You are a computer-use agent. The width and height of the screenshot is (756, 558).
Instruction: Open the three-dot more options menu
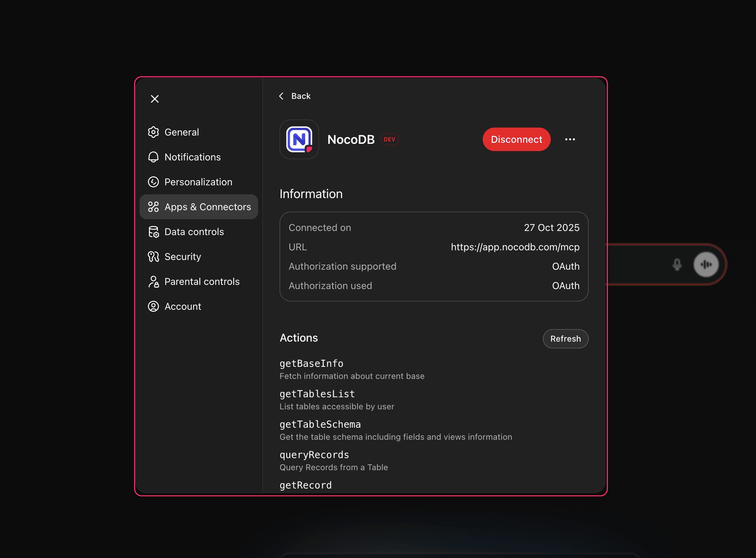pyautogui.click(x=570, y=139)
